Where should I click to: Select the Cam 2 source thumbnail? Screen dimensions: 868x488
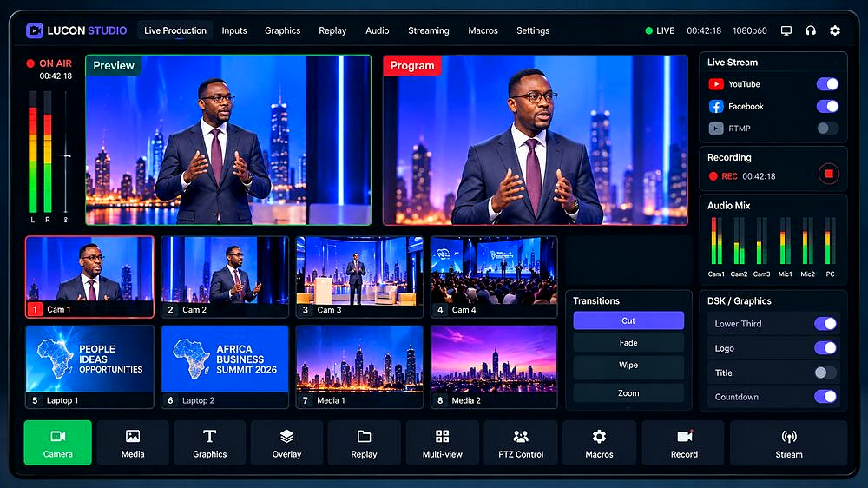225,277
